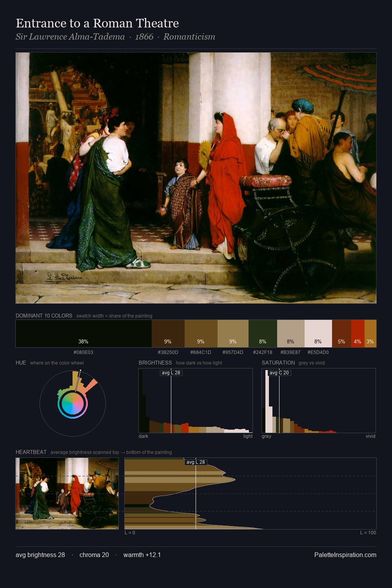Click the L = 0 axis label

click(x=130, y=533)
